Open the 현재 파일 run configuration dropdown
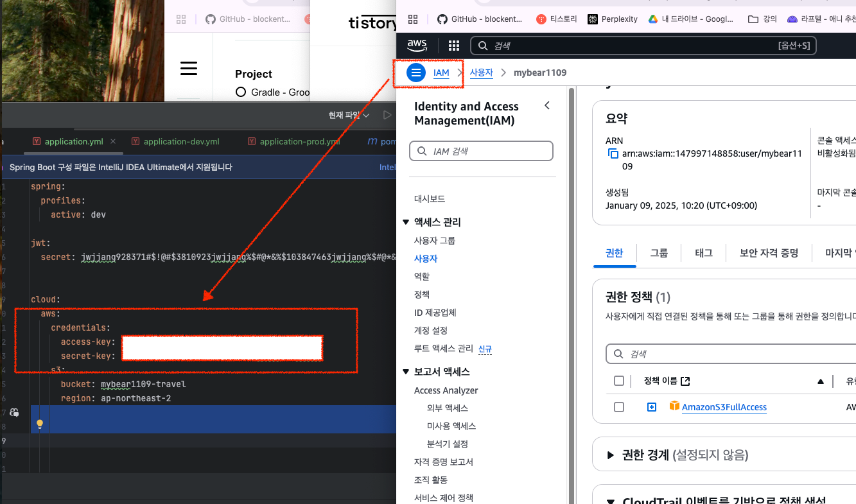Screen dimensions: 856x504 (349, 116)
